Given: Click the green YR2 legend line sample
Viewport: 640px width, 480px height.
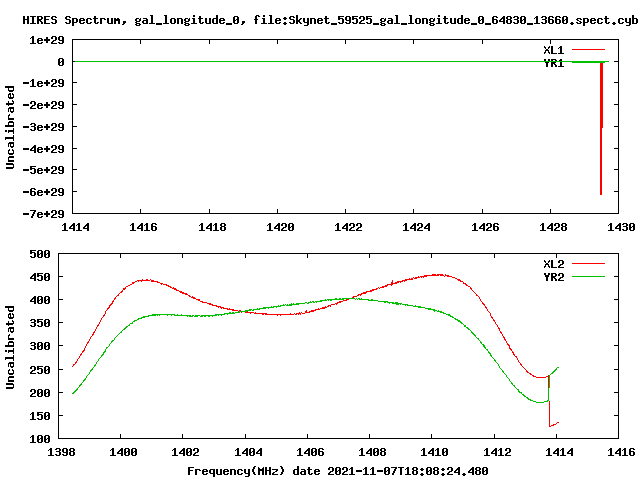Looking at the screenshot, I should tap(588, 277).
